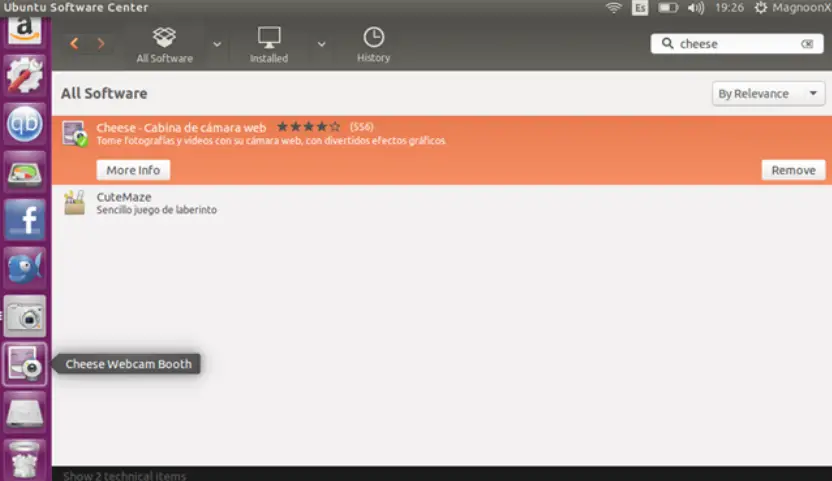The image size is (832, 481).
Task: Click the (556) reviews count
Action: [361, 127]
